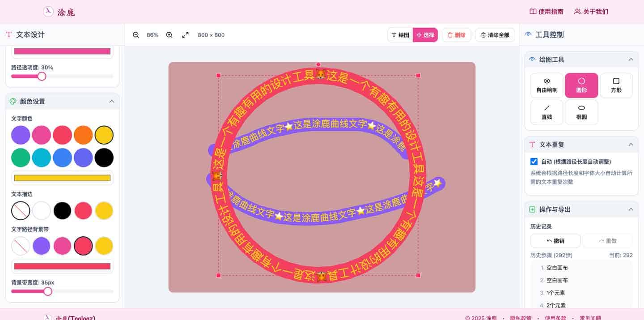The height and width of the screenshot is (320, 644).
Task: Collapse the 操作与导出 operations panel
Action: [x=631, y=209]
